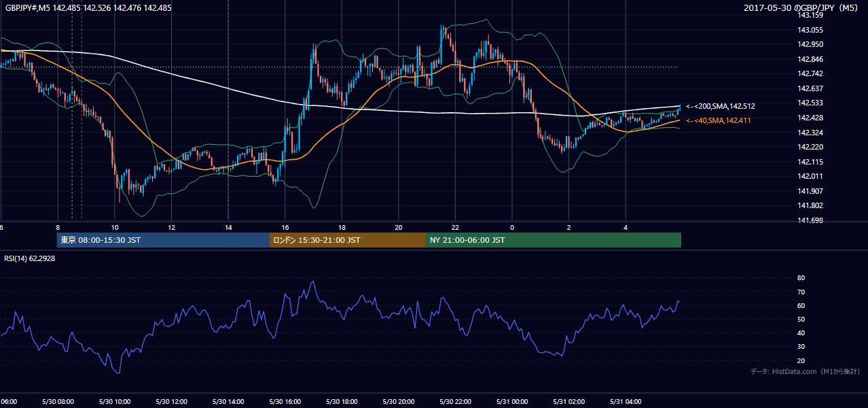Click hour label 16 under the price chart
This screenshot has height=408, width=868.
(x=285, y=227)
